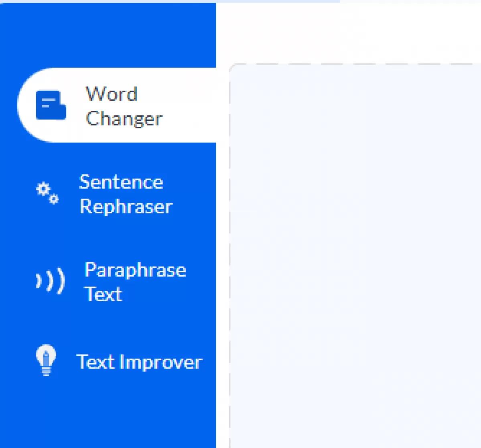This screenshot has width=481, height=448.
Task: Click the Sentence Rephraser gears icon
Action: [x=47, y=193]
